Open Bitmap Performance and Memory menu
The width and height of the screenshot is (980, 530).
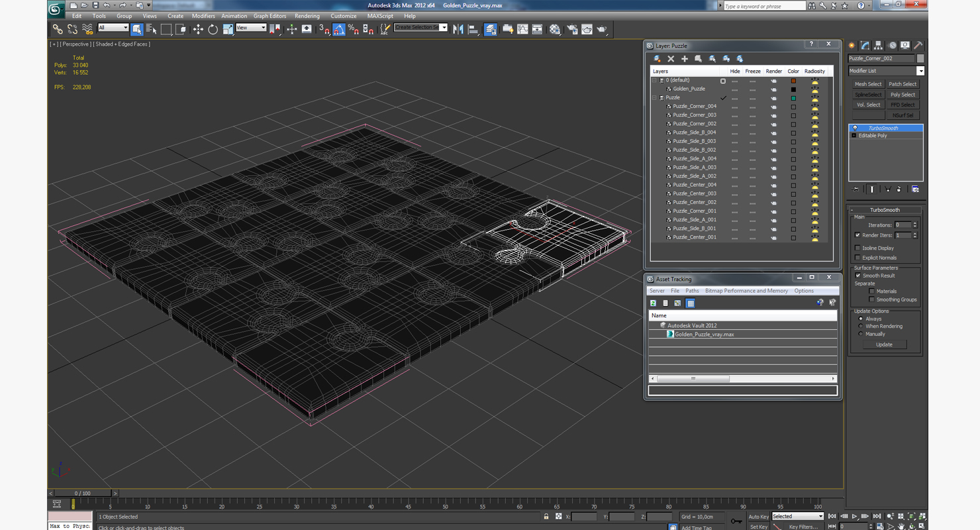click(746, 291)
